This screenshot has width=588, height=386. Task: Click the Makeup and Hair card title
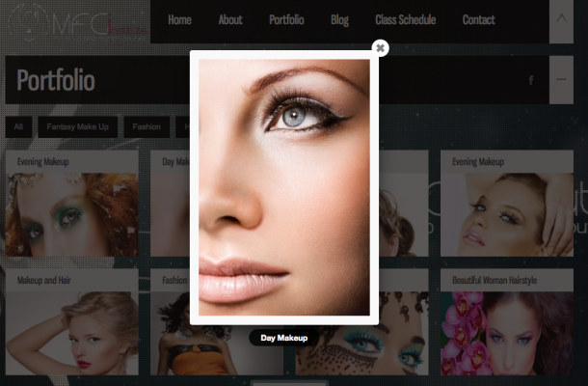click(44, 280)
